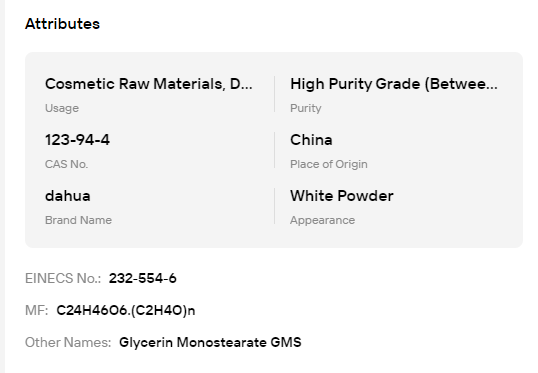Click the Place of Origin label
538x373 pixels.
pos(329,164)
